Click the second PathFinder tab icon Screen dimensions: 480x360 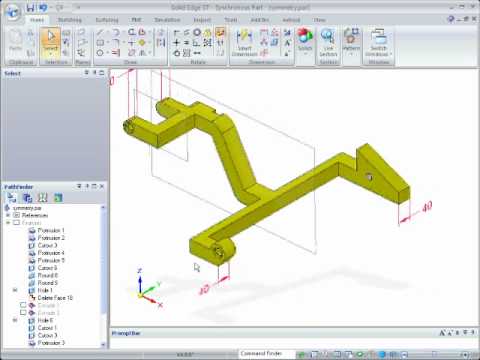coord(27,198)
